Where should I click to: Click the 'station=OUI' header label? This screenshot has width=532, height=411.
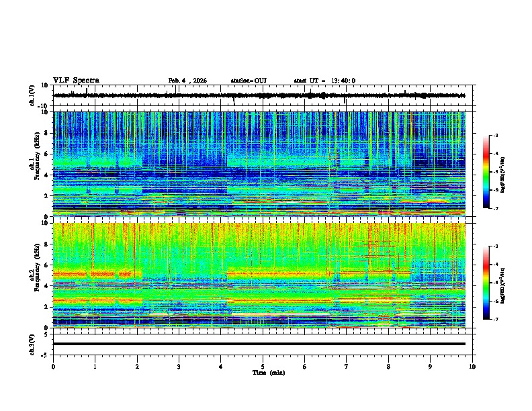click(249, 81)
